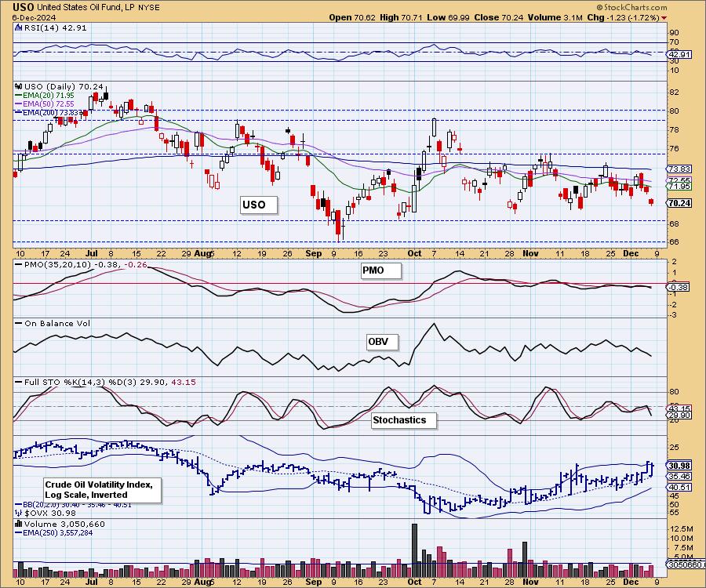Click the RSI(14) indicator icon
The width and height of the screenshot is (706, 588).
point(18,27)
